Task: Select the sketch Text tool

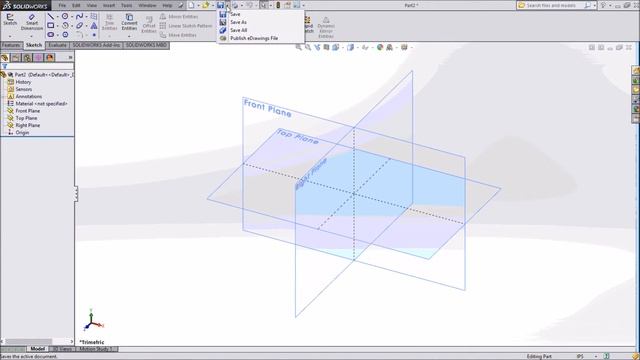Action: tap(94, 25)
